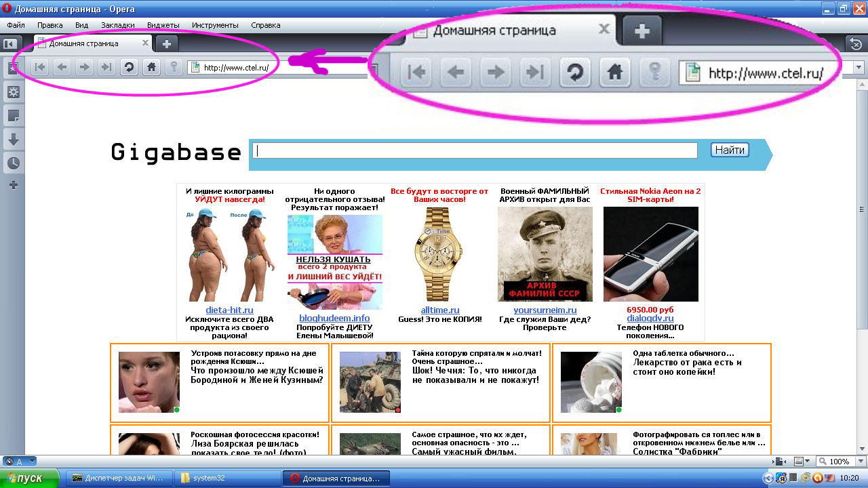
Task: Open the Файл menu
Action: 16,25
